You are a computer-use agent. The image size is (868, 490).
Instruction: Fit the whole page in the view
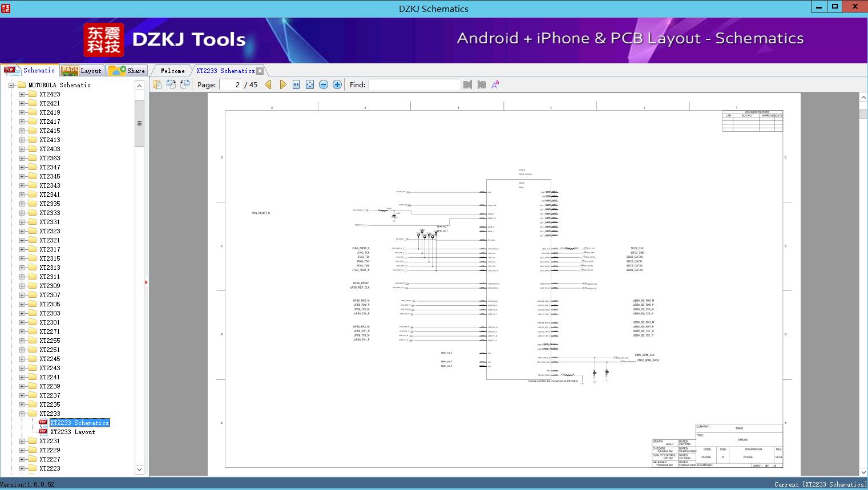tap(310, 84)
